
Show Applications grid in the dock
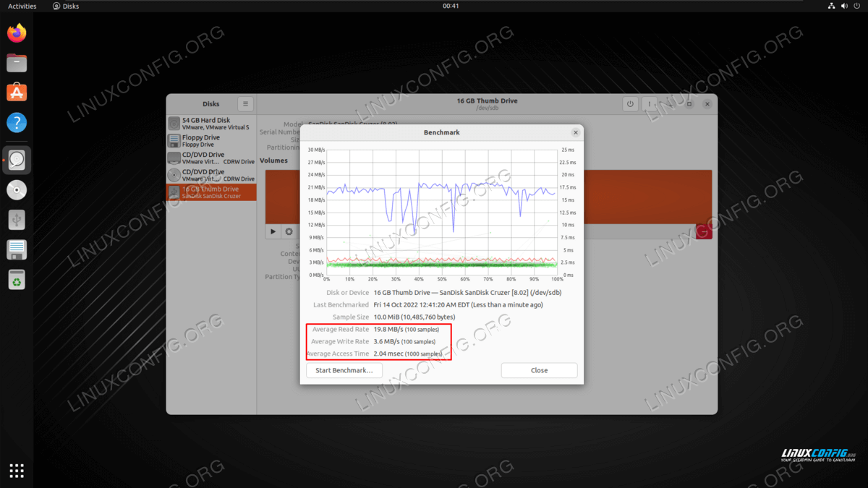coord(17,471)
